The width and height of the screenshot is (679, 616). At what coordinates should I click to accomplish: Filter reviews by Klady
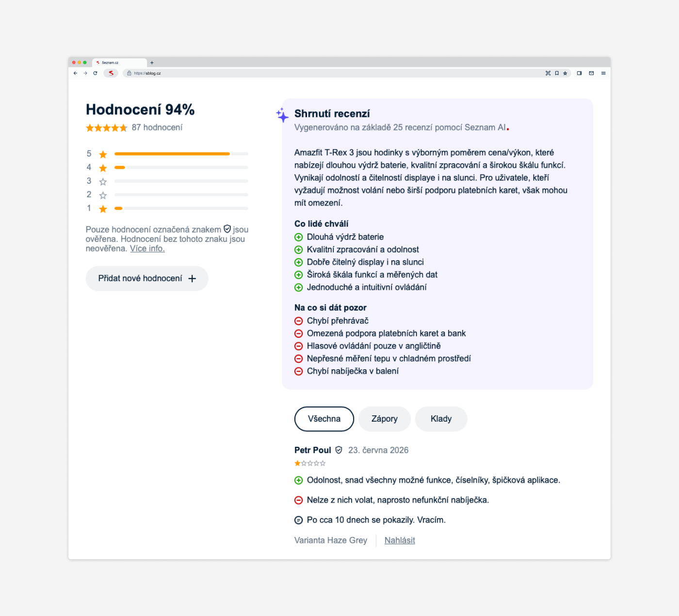click(x=441, y=419)
